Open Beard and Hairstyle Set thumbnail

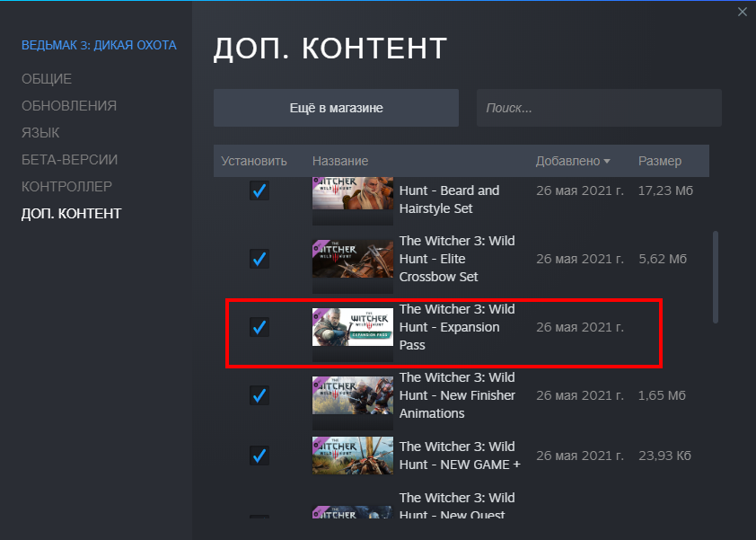[x=353, y=193]
